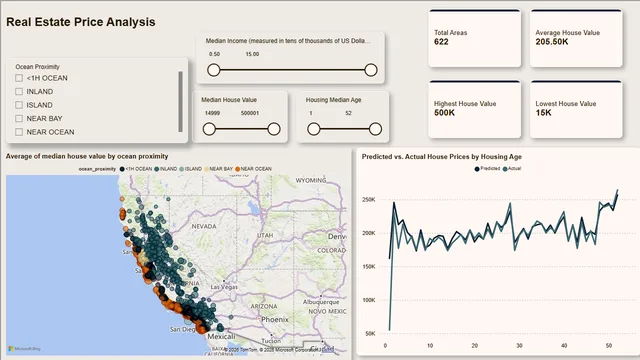Image resolution: width=640 pixels, height=360 pixels.
Task: Click the Phoenix label on map
Action: (275, 320)
